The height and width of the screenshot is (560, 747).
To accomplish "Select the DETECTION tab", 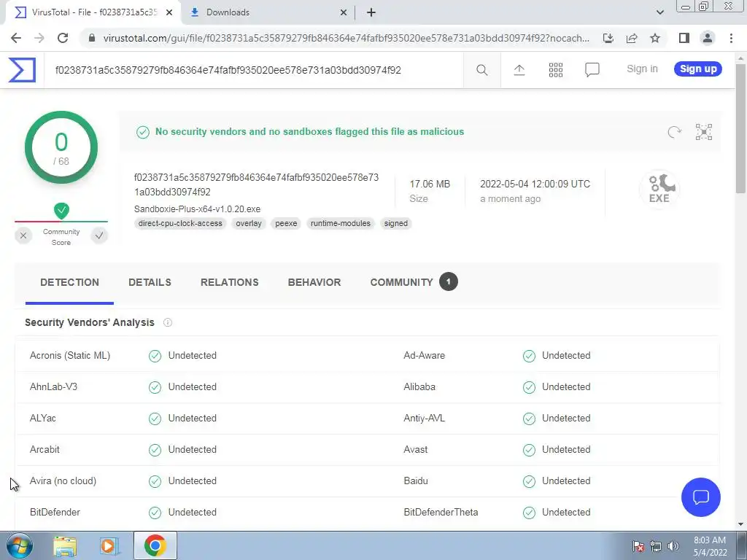I will [69, 282].
